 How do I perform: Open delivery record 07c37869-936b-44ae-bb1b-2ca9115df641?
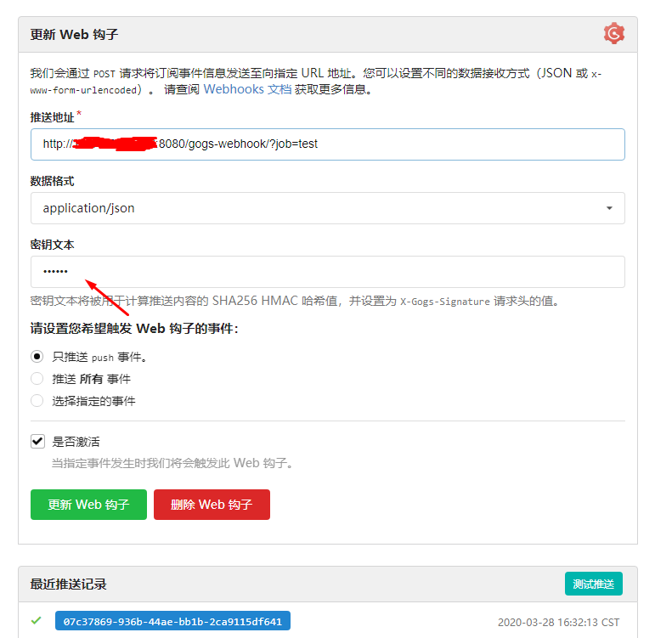[x=172, y=621]
